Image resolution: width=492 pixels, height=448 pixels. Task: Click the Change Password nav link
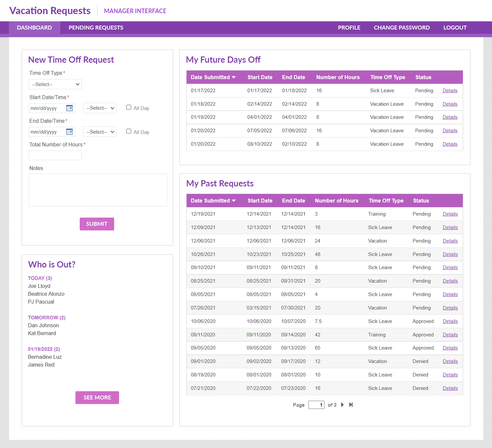[401, 28]
